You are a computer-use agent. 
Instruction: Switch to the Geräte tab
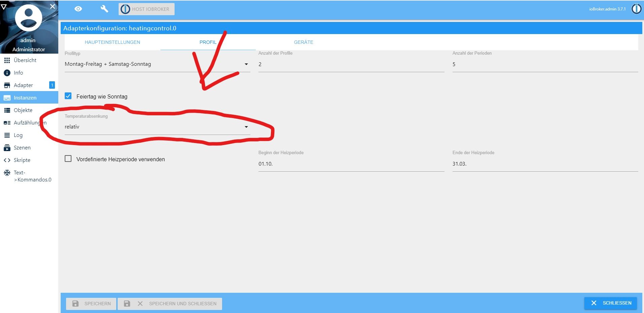click(x=303, y=42)
